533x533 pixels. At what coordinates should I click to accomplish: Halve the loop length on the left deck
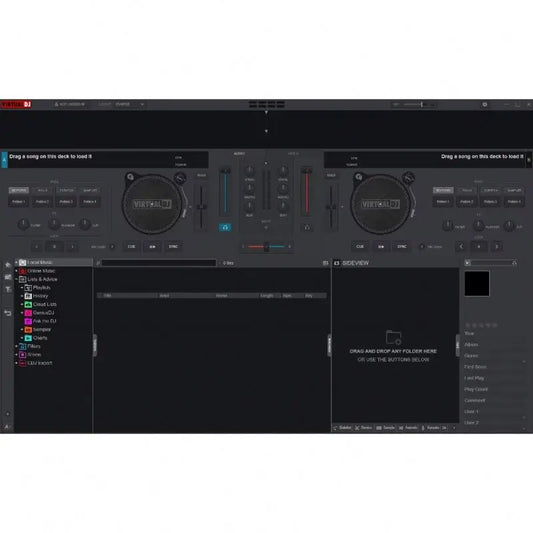coord(37,246)
